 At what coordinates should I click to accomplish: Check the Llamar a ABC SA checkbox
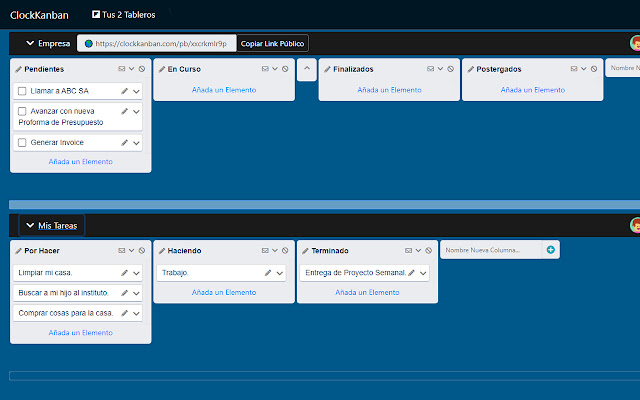[x=22, y=91]
